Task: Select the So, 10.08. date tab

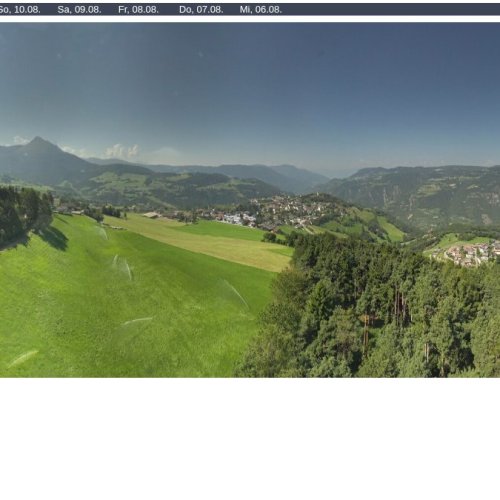Action: pos(19,10)
